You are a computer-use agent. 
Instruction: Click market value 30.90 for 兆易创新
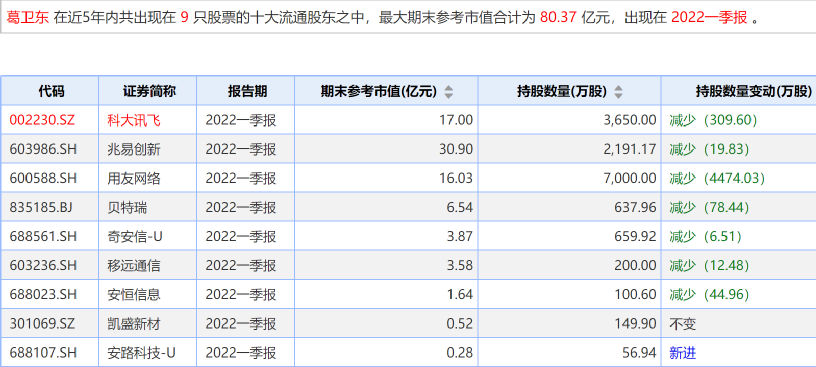(x=456, y=149)
